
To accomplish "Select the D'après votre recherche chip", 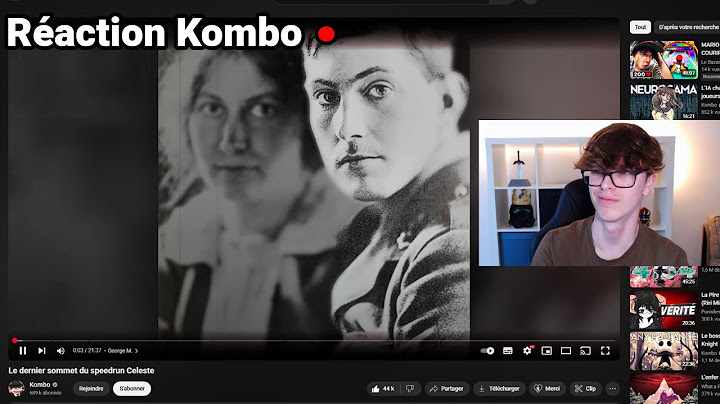I will [x=688, y=27].
